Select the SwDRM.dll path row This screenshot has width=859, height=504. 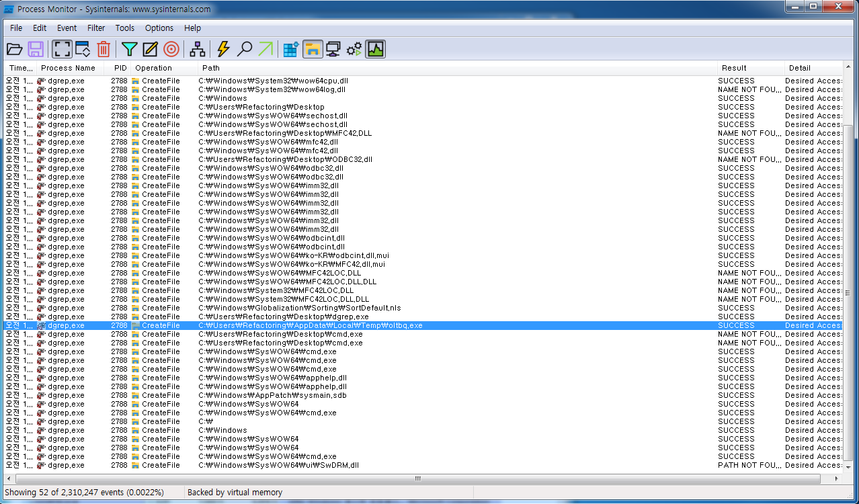[423, 465]
